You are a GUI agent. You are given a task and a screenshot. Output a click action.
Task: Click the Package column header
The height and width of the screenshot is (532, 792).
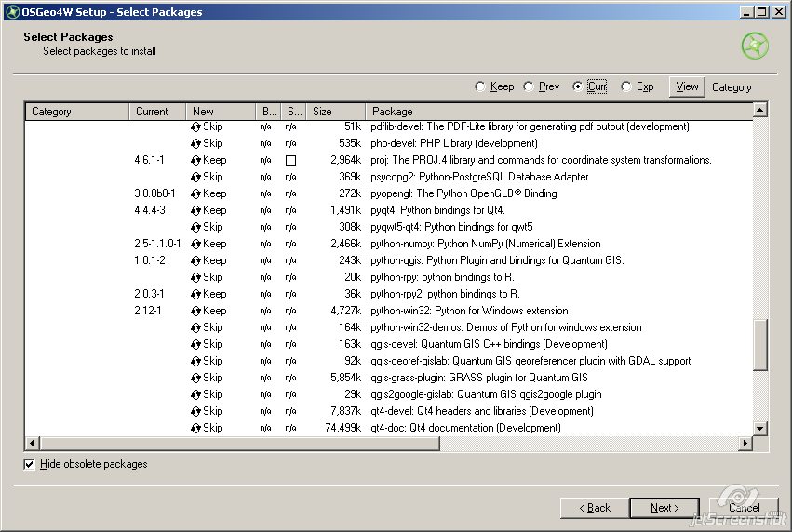pyautogui.click(x=559, y=112)
